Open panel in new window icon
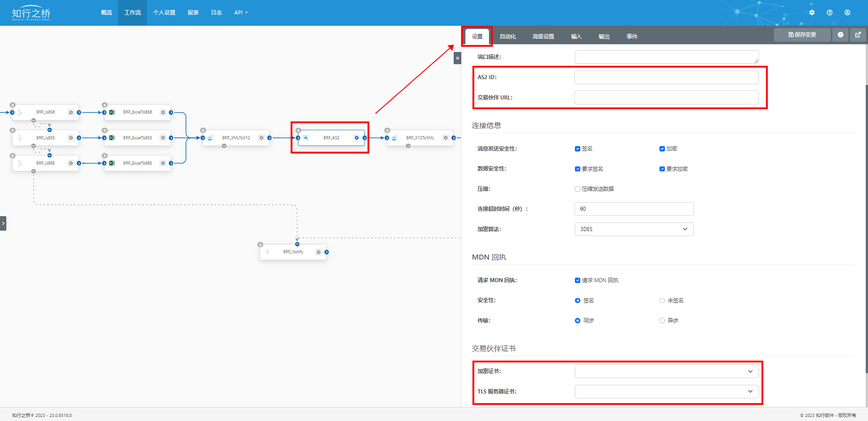The width and height of the screenshot is (868, 421). (858, 35)
